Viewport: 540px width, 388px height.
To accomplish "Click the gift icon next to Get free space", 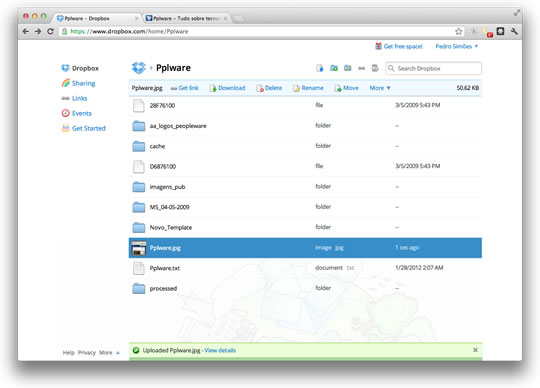I will pyautogui.click(x=378, y=46).
